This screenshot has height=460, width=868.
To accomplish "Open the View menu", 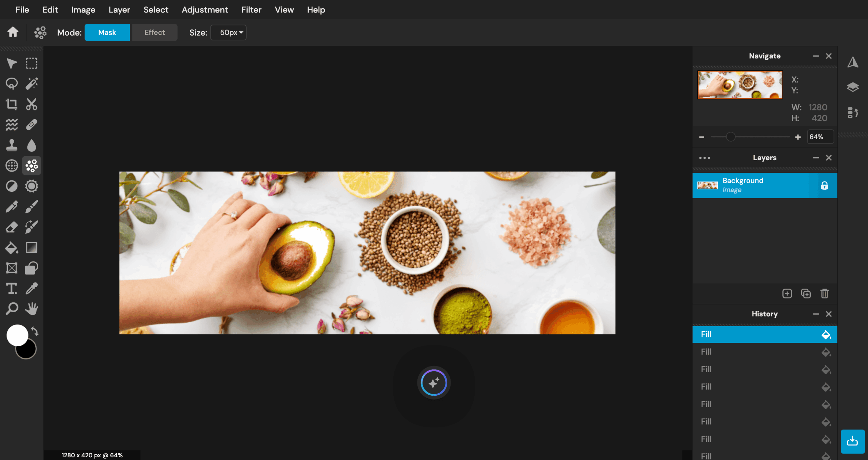I will tap(284, 10).
